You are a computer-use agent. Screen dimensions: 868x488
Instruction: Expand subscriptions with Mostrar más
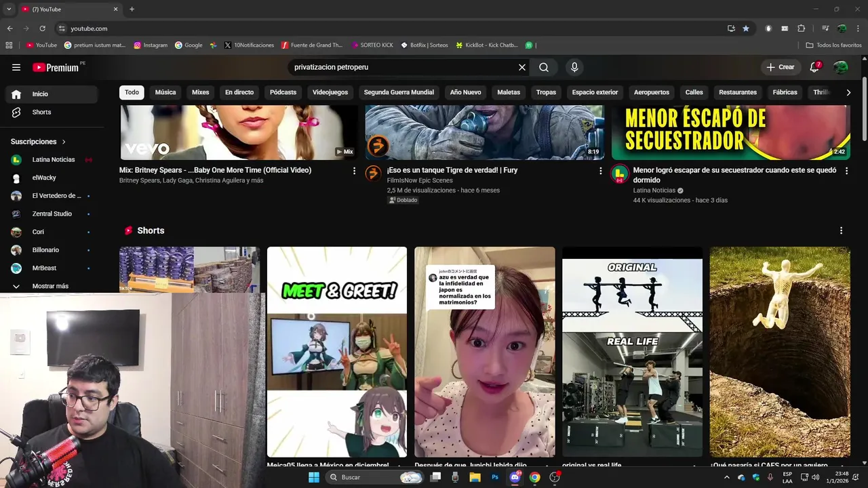click(x=51, y=286)
